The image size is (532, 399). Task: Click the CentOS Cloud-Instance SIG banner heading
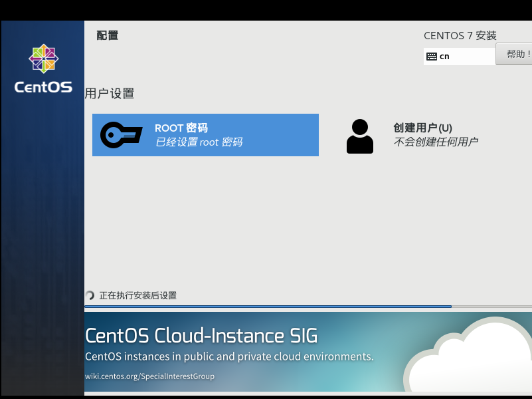[x=201, y=336]
